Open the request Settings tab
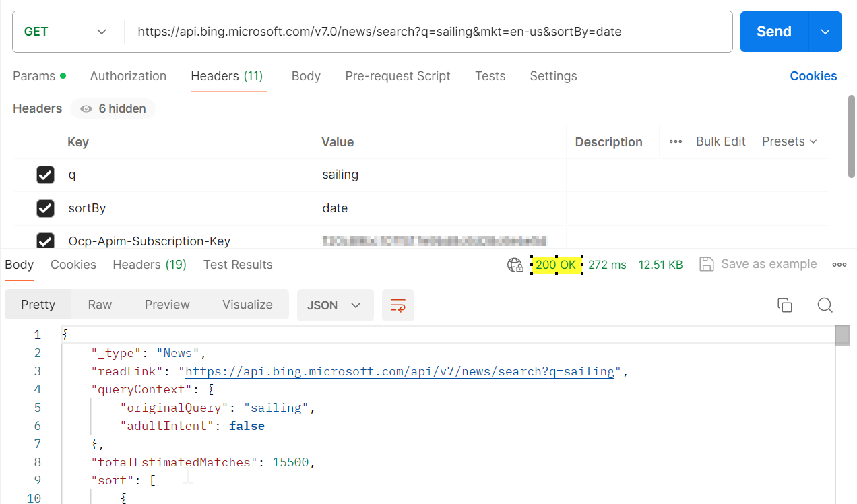The image size is (857, 504). tap(553, 76)
